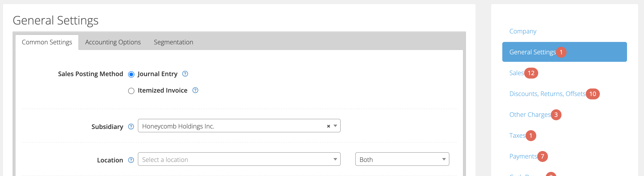Switch to the Segmentation tab
The image size is (644, 176).
pos(173,42)
